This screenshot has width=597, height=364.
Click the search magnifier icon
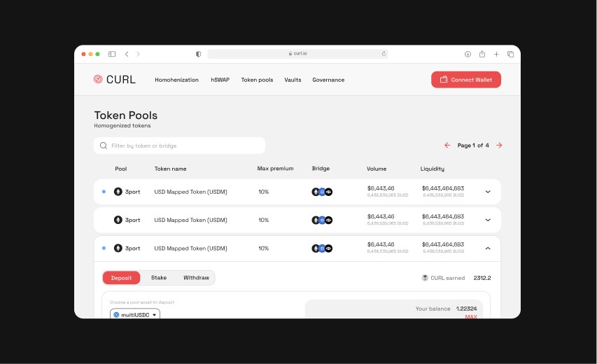pos(104,146)
